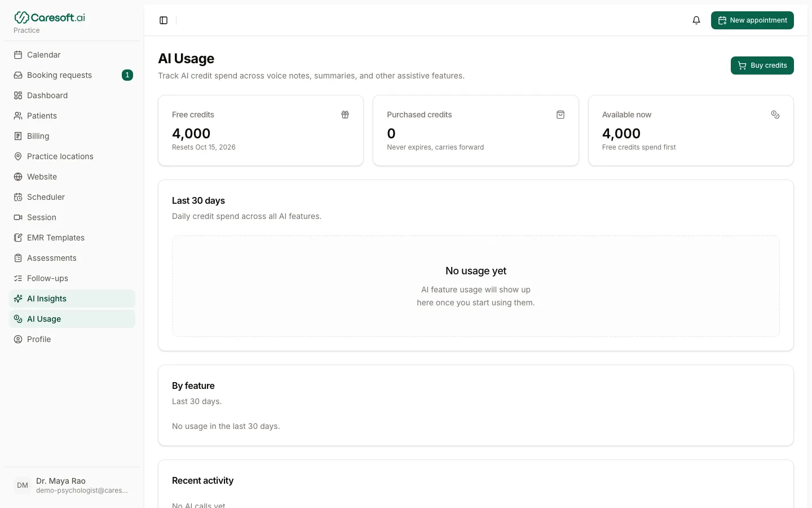This screenshot has height=508, width=812.
Task: Click the "By feature" heading
Action: click(193, 386)
